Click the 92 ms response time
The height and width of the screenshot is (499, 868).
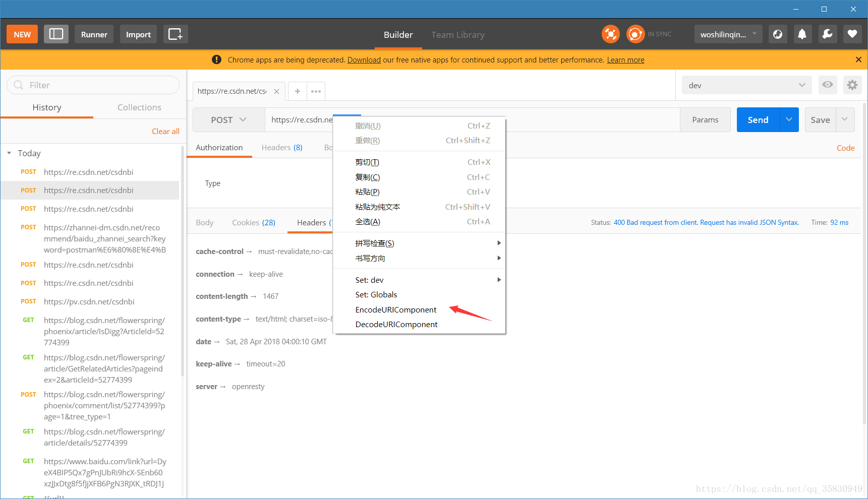[x=839, y=223]
